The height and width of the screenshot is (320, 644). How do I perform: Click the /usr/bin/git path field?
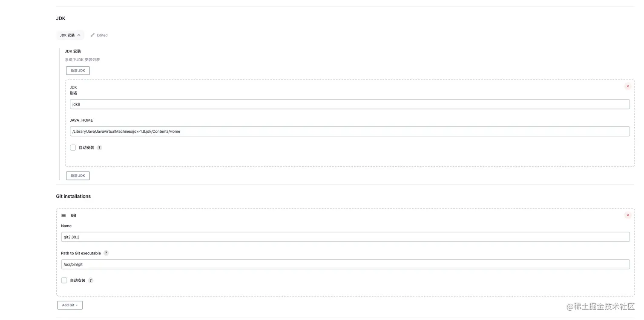tap(345, 264)
